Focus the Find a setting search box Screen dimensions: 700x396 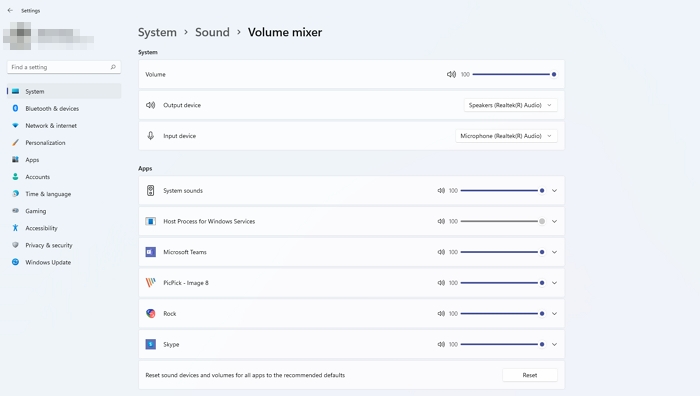(64, 67)
